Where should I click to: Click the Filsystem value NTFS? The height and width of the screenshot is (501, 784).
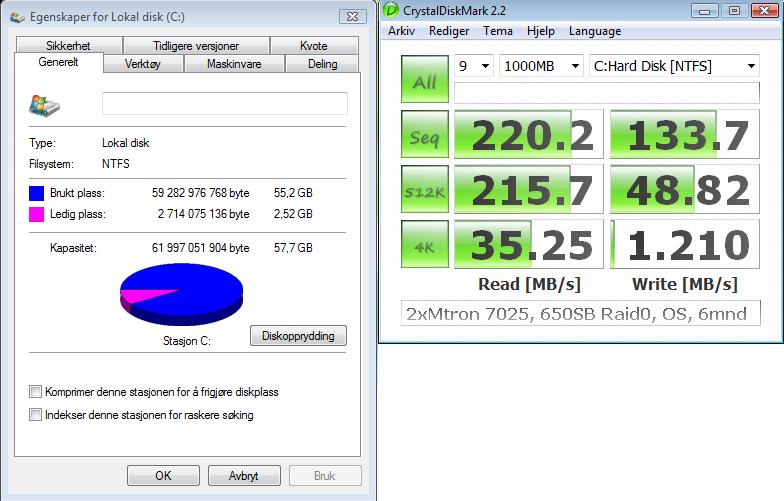(x=116, y=164)
